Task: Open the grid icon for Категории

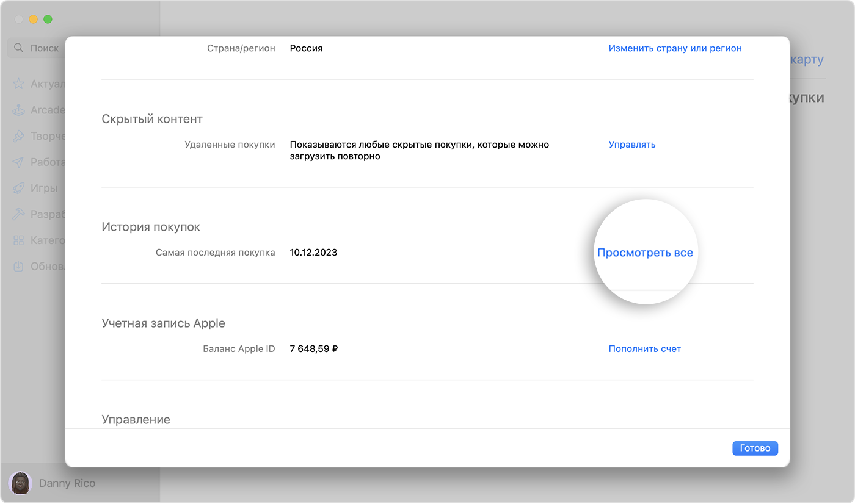Action: [19, 240]
